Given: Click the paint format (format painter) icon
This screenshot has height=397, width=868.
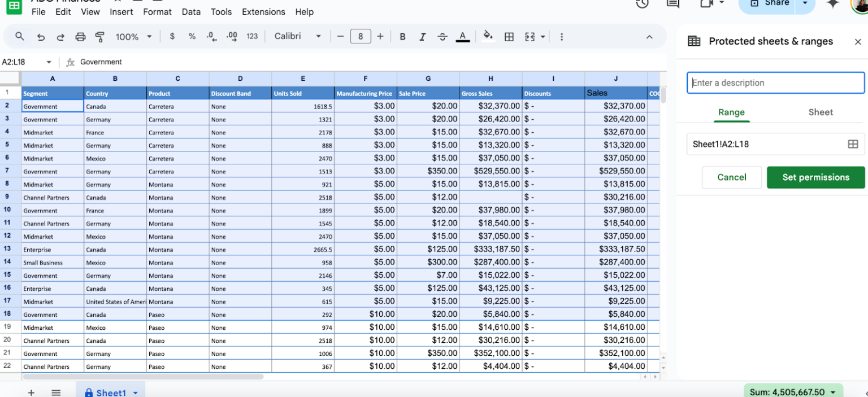Looking at the screenshot, I should (x=99, y=36).
